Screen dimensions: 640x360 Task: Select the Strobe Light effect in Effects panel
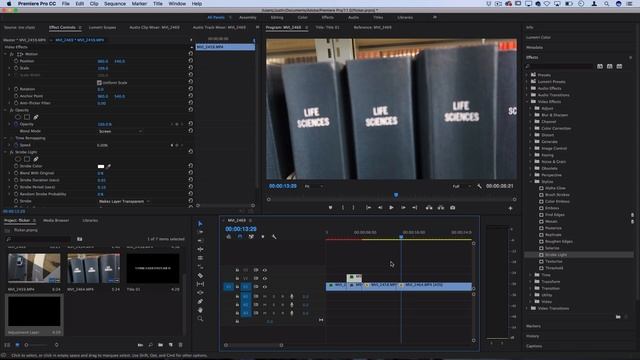556,255
